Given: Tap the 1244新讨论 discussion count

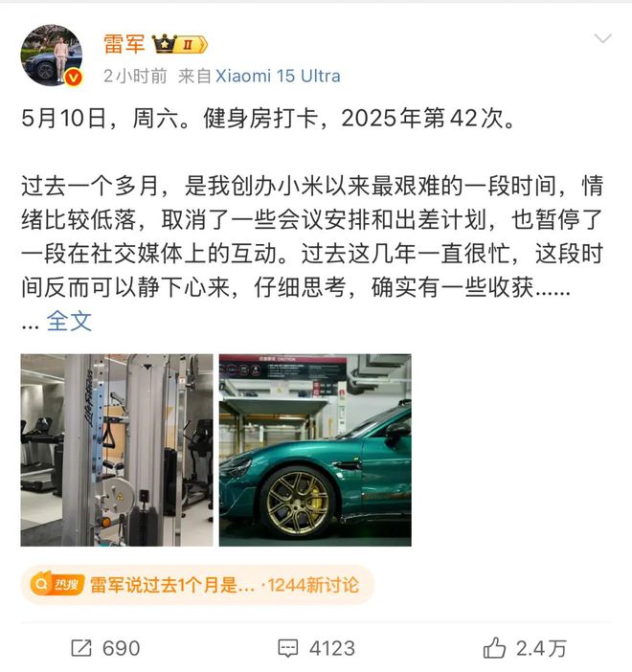Looking at the screenshot, I should pyautogui.click(x=313, y=585).
